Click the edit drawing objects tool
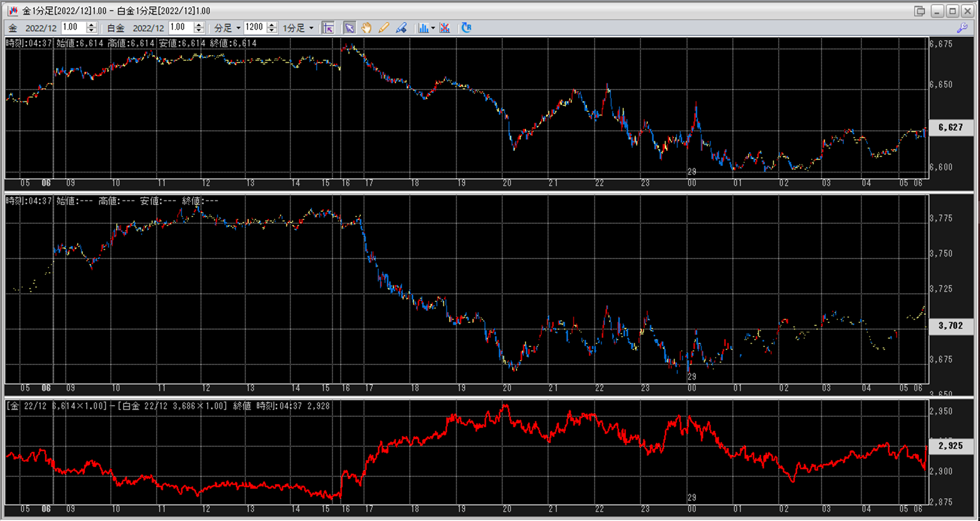980x521 pixels. point(402,28)
